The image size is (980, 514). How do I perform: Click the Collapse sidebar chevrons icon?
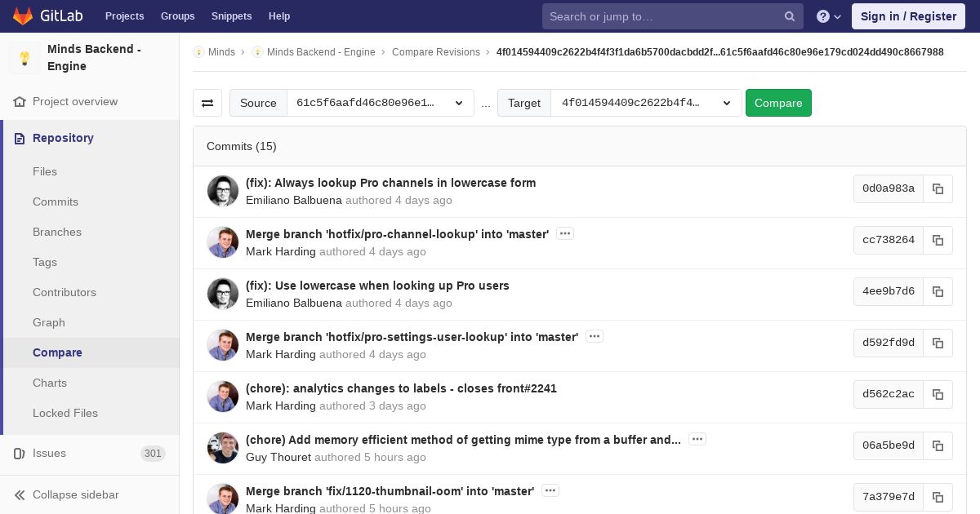[20, 495]
